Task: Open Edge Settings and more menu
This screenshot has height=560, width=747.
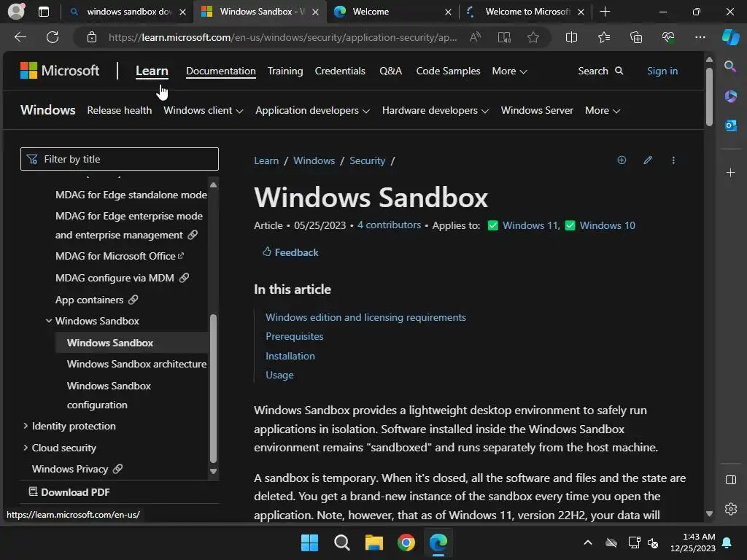Action: [x=700, y=37]
